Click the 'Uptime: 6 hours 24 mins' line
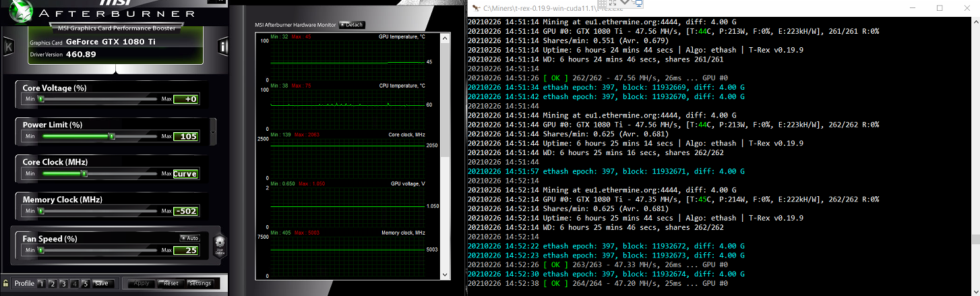The width and height of the screenshot is (980, 296). click(x=634, y=50)
